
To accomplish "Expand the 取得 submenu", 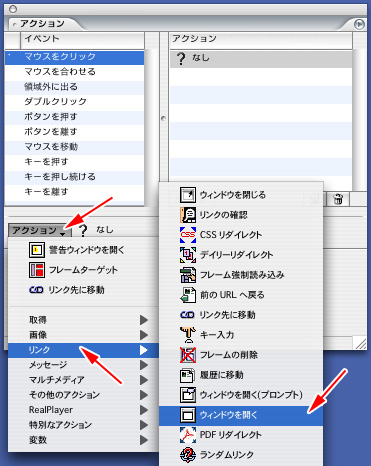I will click(83, 320).
